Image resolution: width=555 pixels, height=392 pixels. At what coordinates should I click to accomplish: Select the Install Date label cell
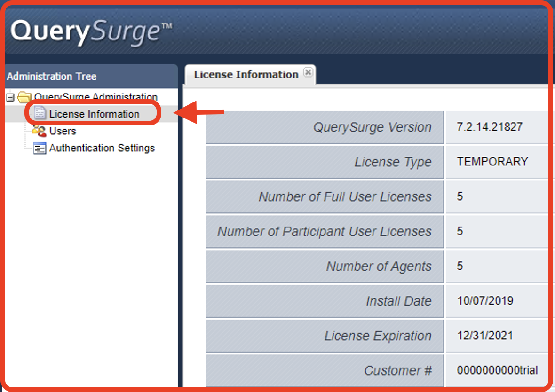coord(325,301)
